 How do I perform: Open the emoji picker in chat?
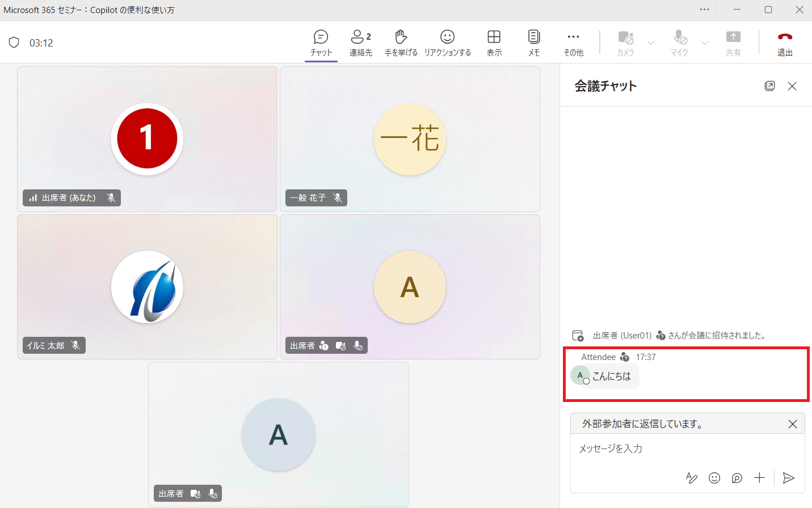click(x=714, y=478)
